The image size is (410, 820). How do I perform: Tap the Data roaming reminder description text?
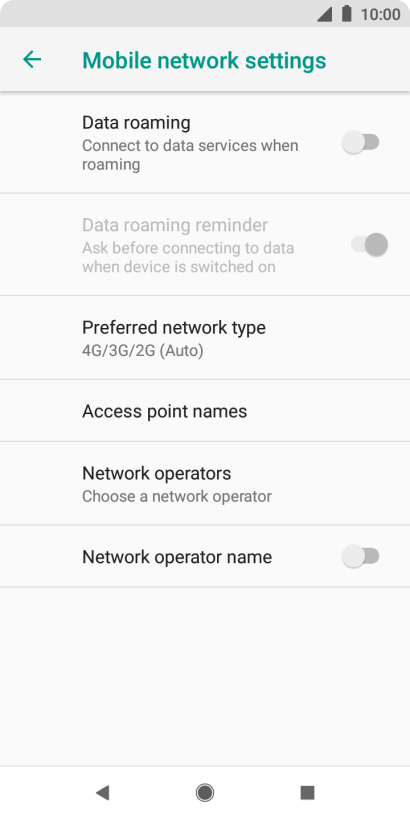pyautogui.click(x=188, y=257)
